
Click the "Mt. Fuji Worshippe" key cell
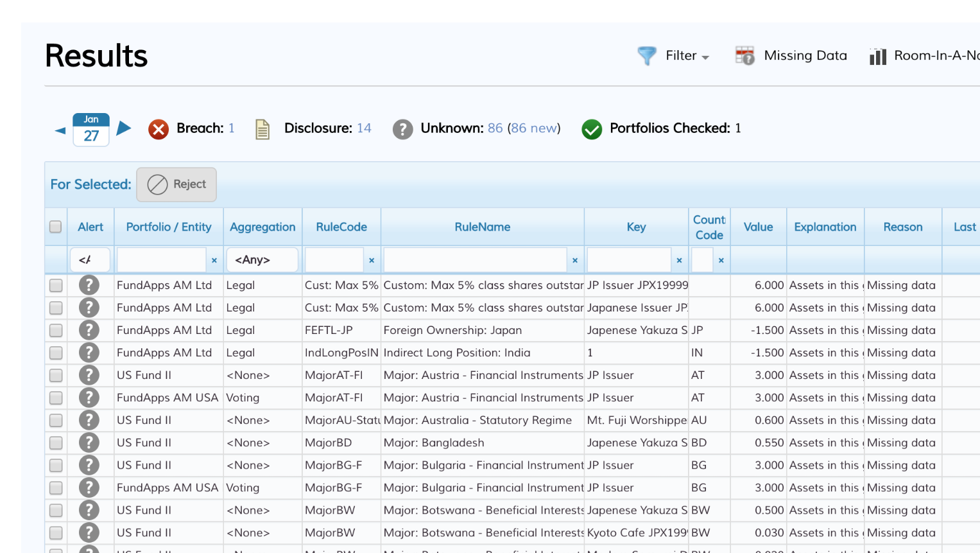point(637,420)
